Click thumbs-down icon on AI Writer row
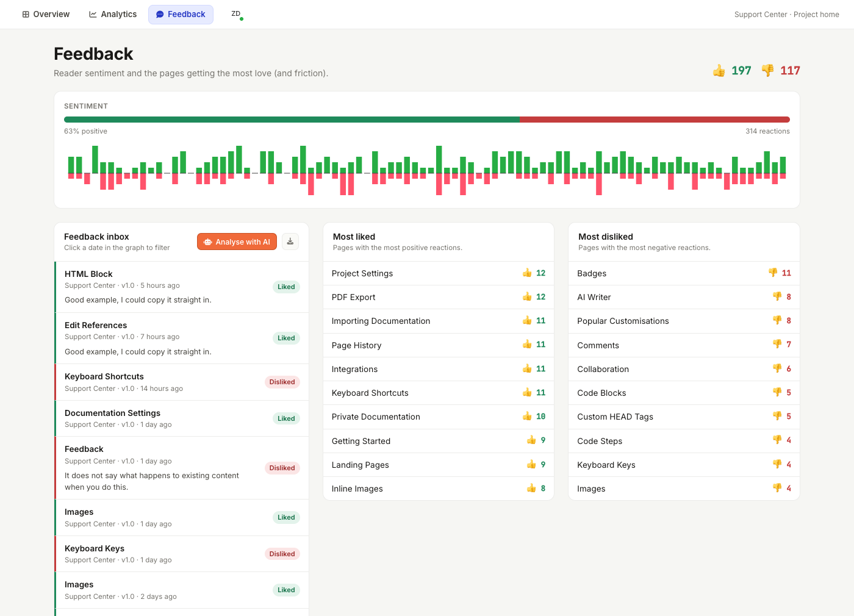Screen dimensions: 854x616 pyautogui.click(x=777, y=297)
